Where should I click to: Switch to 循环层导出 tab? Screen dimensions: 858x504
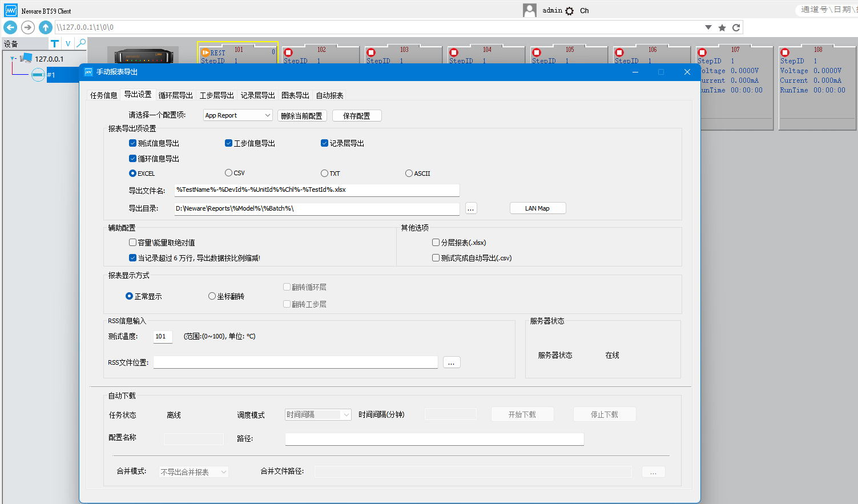tap(176, 95)
